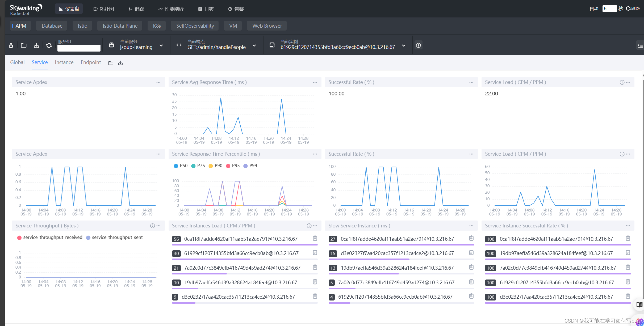This screenshot has width=644, height=326.
Task: Expand the current service jsoup-learning dropdown
Action: point(161,45)
